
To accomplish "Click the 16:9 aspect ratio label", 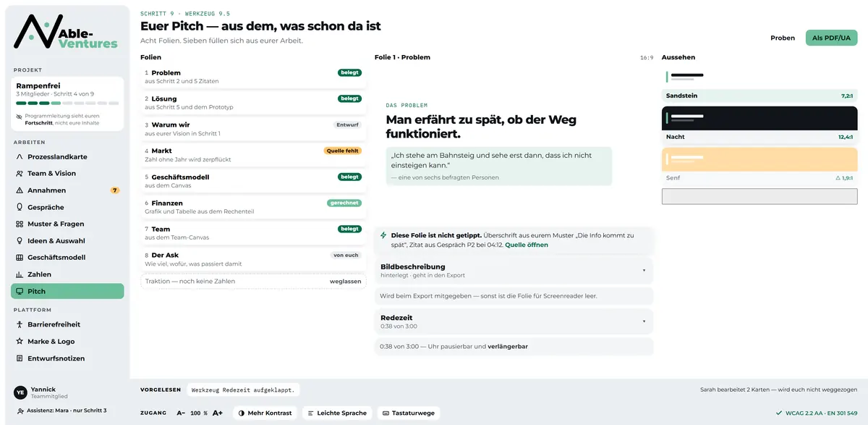I will pos(647,57).
